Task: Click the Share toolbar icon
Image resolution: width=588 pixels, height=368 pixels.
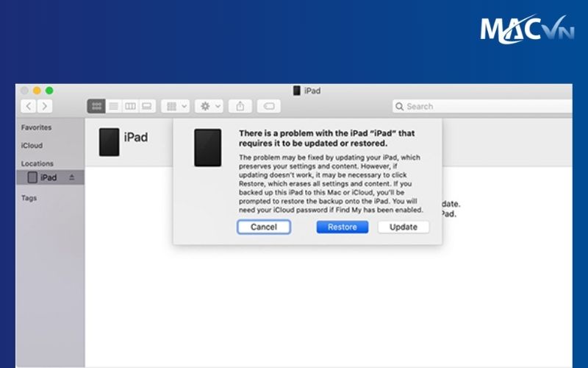Action: click(240, 106)
